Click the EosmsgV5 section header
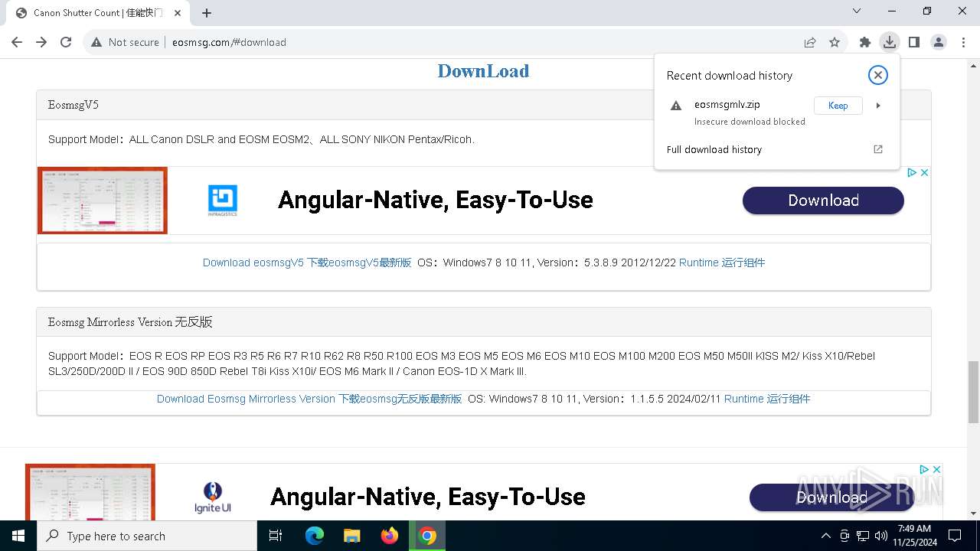Viewport: 980px width, 551px height. [x=484, y=105]
